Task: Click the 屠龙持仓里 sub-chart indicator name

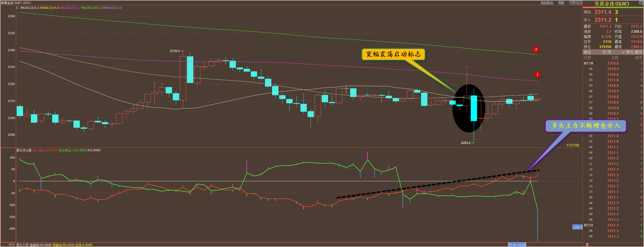Action: pos(24,150)
